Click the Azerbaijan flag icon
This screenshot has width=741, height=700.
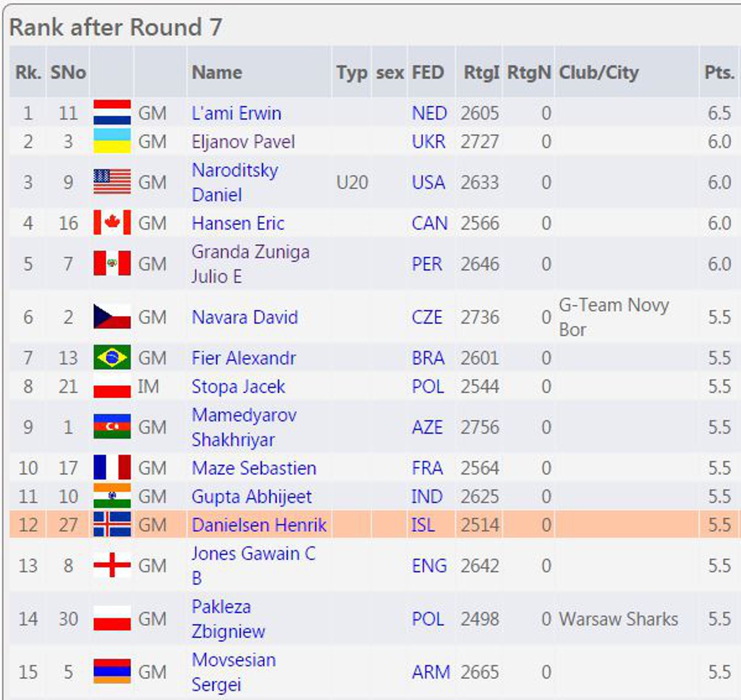pos(112,427)
